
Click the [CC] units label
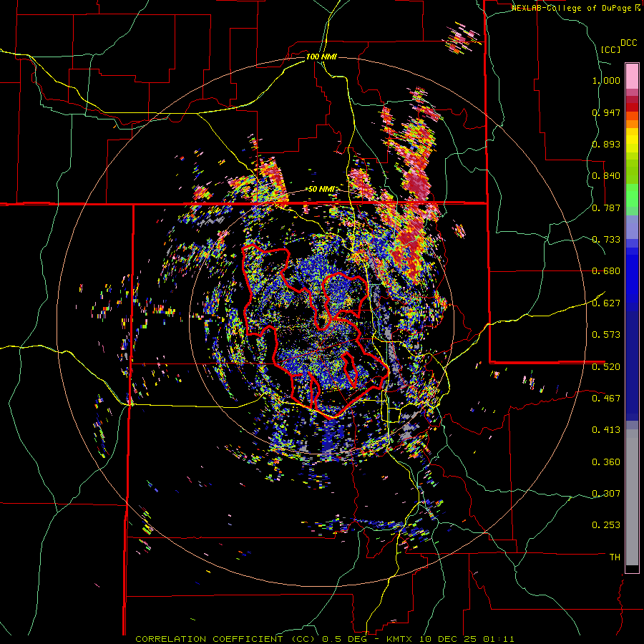[610, 49]
